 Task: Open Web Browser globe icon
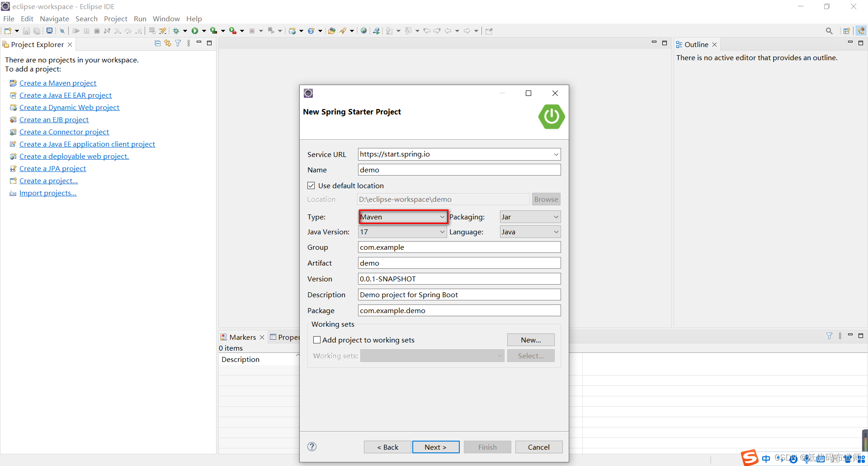(x=363, y=31)
